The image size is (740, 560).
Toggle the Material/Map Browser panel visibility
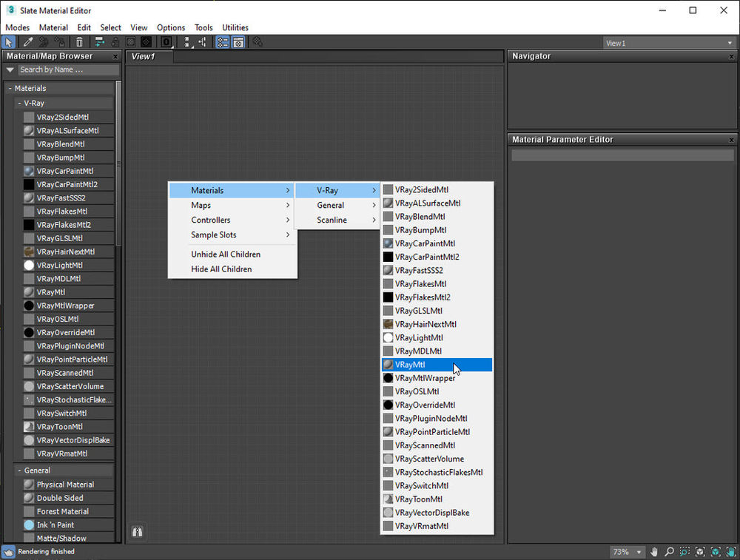pyautogui.click(x=222, y=42)
